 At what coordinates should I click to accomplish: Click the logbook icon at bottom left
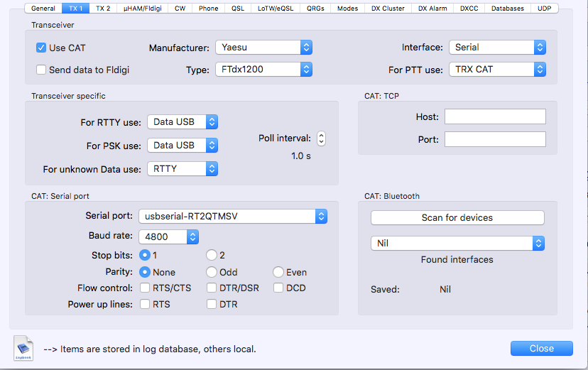pyautogui.click(x=23, y=348)
